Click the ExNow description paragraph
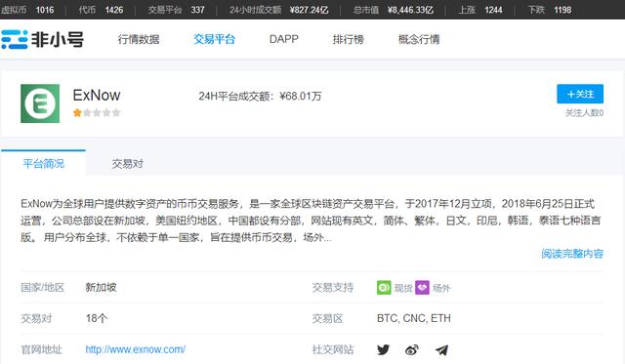625x364 pixels. click(x=311, y=221)
